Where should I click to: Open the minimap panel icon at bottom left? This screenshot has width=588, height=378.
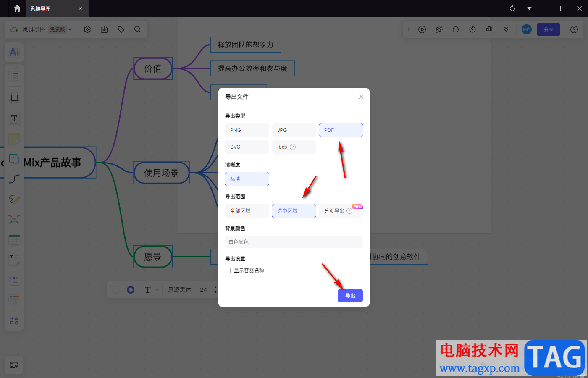(x=14, y=365)
